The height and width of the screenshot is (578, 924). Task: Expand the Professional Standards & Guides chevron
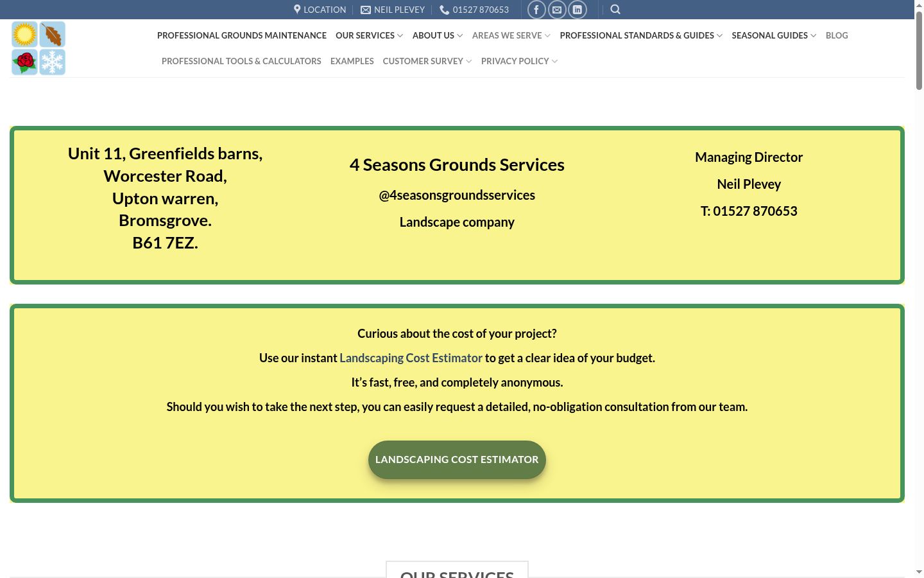719,36
